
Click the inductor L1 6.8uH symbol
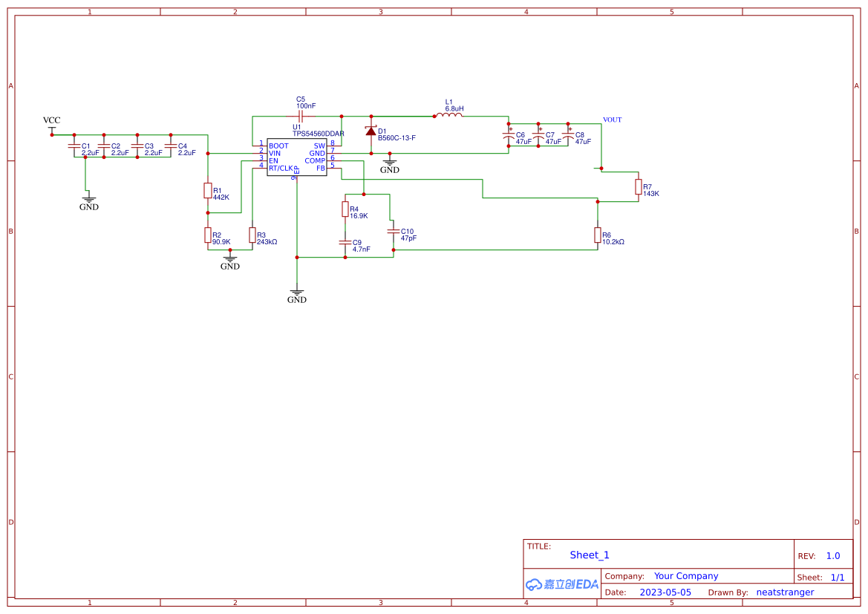click(x=449, y=115)
